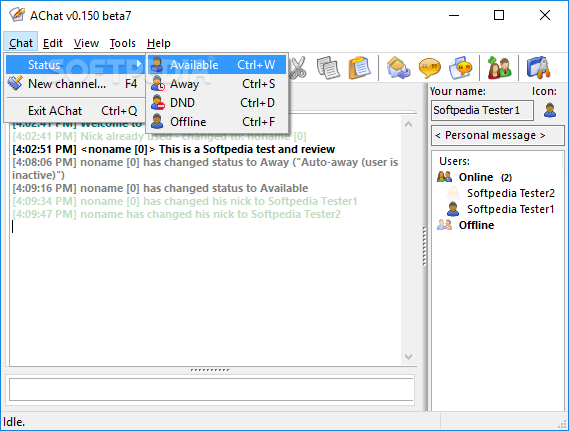Click the Offline users group icon

click(x=445, y=225)
